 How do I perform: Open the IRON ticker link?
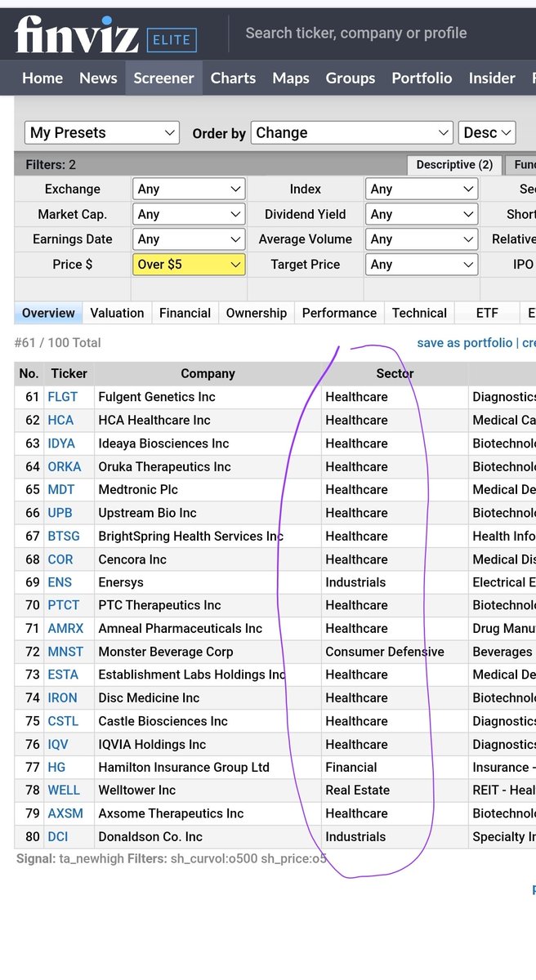click(x=63, y=697)
